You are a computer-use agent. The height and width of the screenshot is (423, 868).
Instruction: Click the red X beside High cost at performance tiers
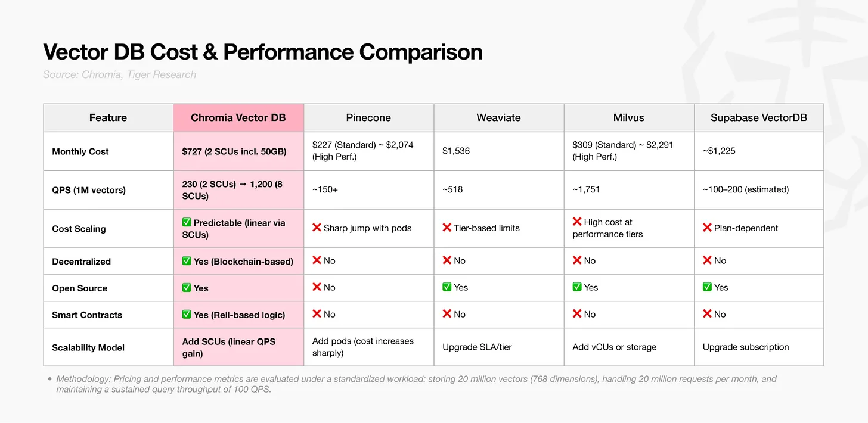click(x=577, y=222)
